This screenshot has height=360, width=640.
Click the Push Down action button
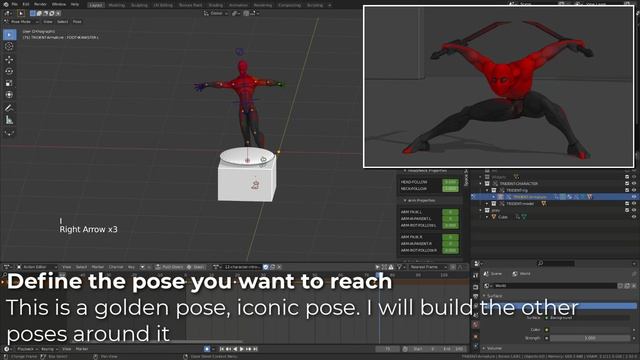(x=169, y=267)
